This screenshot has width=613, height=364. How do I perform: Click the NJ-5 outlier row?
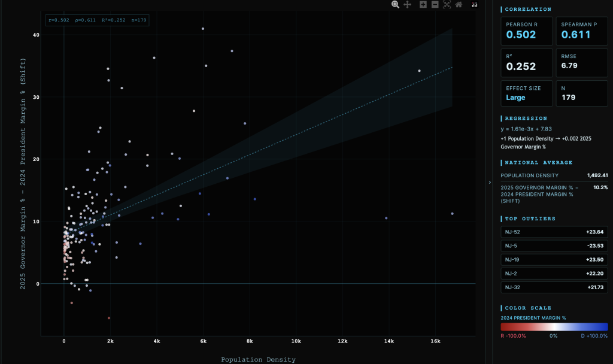[554, 245]
